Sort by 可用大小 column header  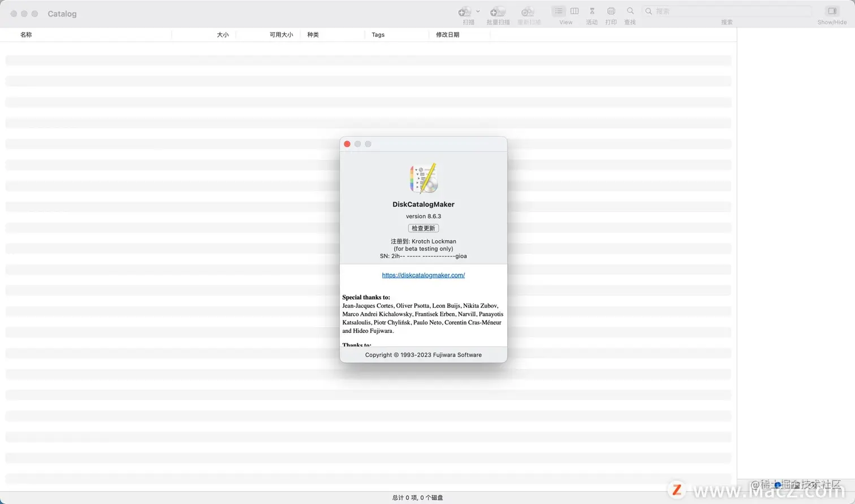coord(281,34)
